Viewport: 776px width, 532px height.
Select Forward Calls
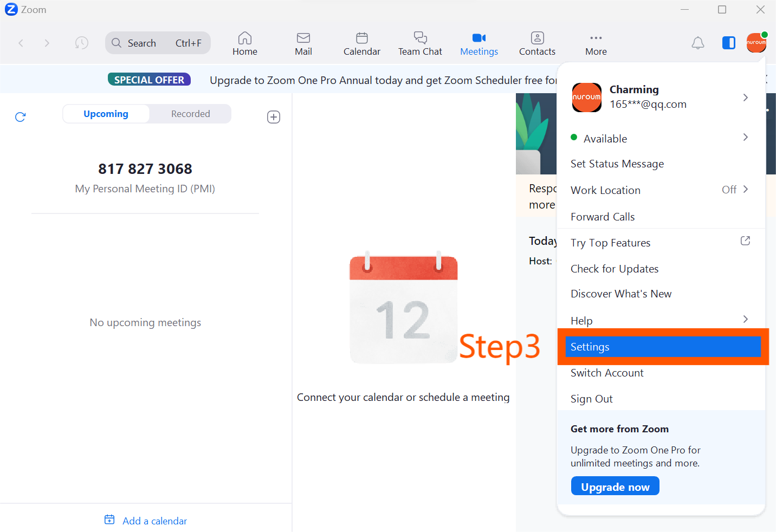pyautogui.click(x=603, y=217)
